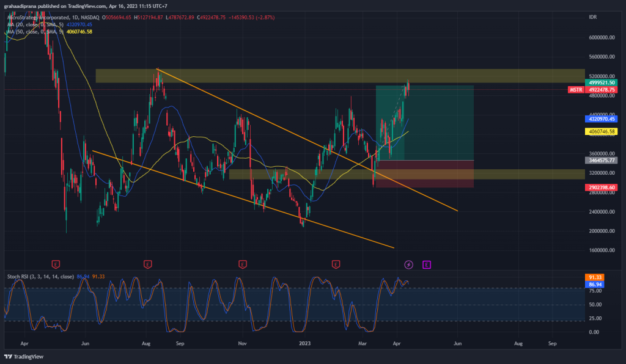
Task: Click the blue 4320970.45 MA label
Action: coord(602,119)
